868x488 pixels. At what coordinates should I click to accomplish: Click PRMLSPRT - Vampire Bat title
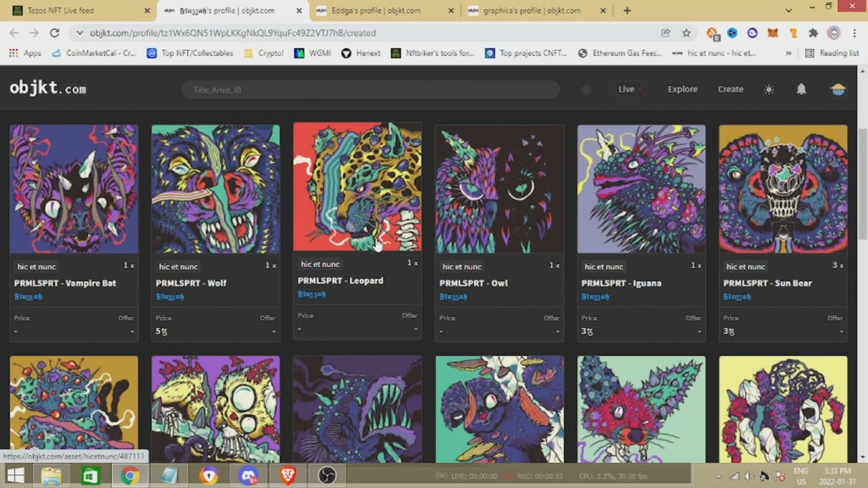tap(65, 283)
